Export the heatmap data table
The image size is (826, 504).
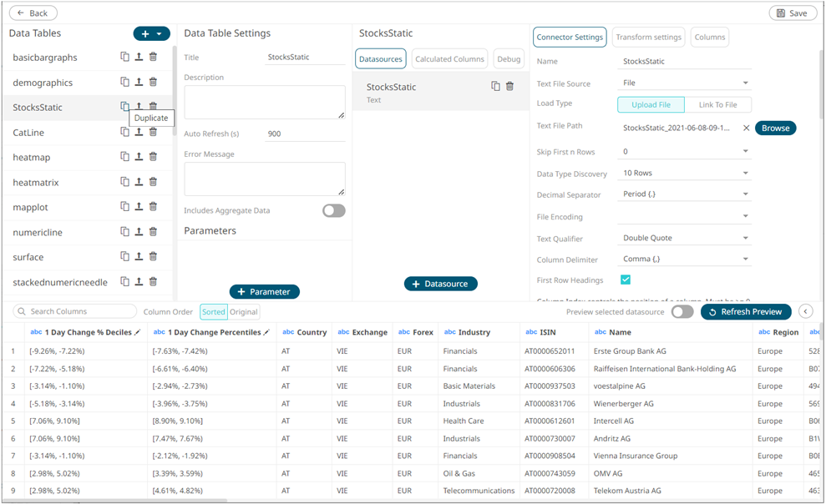139,157
